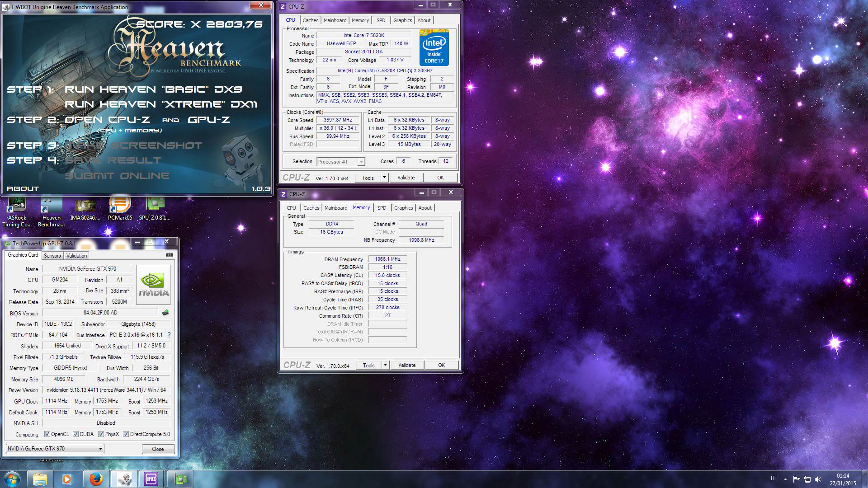Image resolution: width=868 pixels, height=488 pixels.
Task: Open the Heaven Benchmark desktop shortcut
Action: [x=51, y=212]
